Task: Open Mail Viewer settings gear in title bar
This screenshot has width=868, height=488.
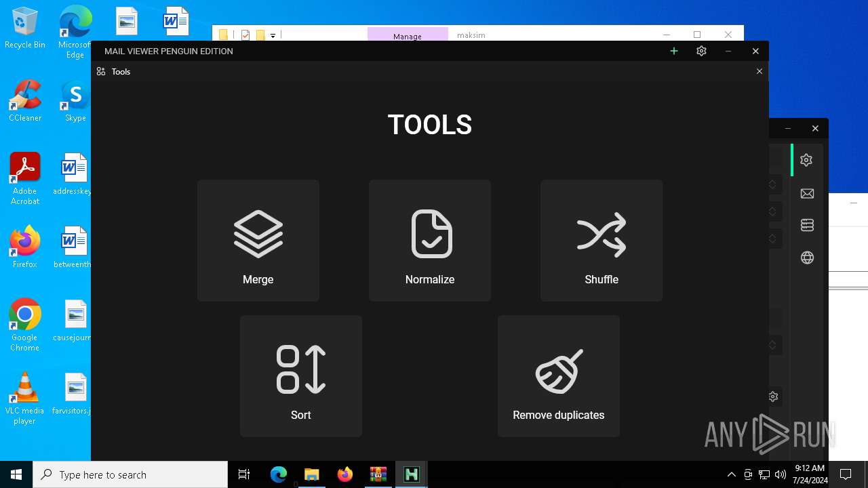Action: coord(701,51)
